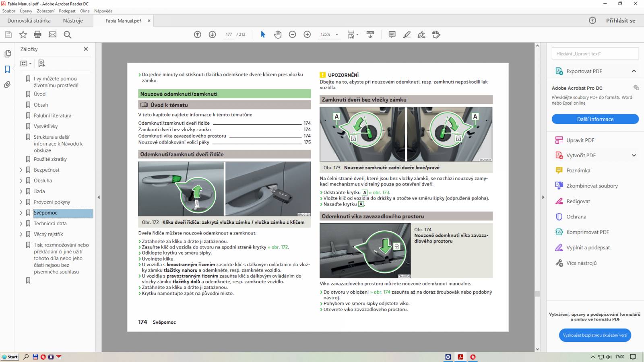Print the document using printer icon
The height and width of the screenshot is (362, 644).
[37, 35]
